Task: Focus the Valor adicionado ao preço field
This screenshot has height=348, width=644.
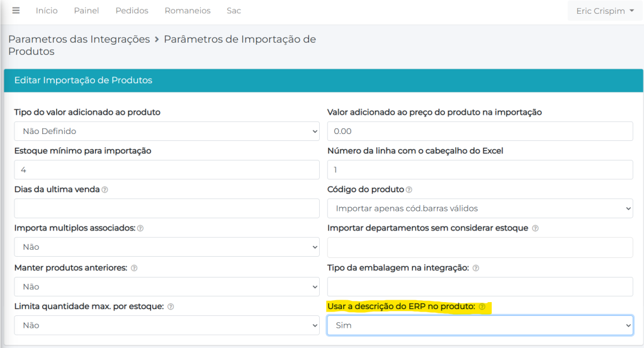Action: tap(480, 131)
